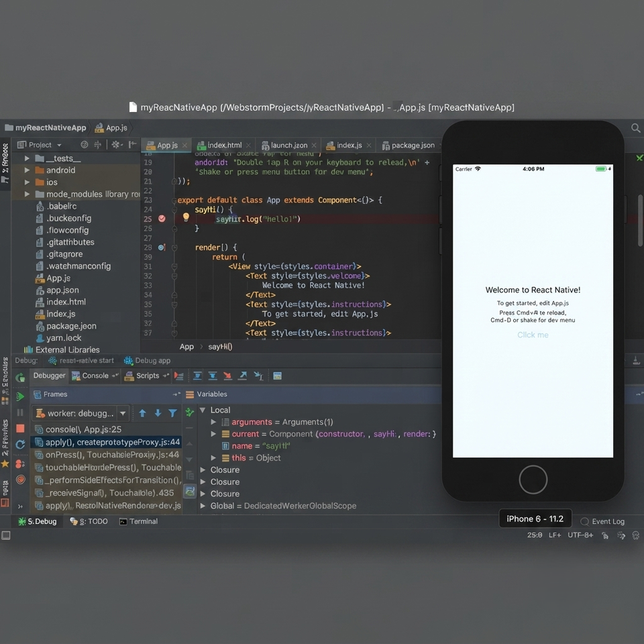The width and height of the screenshot is (644, 644).
Task: Click the lock icon in the status bar
Action: tap(605, 535)
